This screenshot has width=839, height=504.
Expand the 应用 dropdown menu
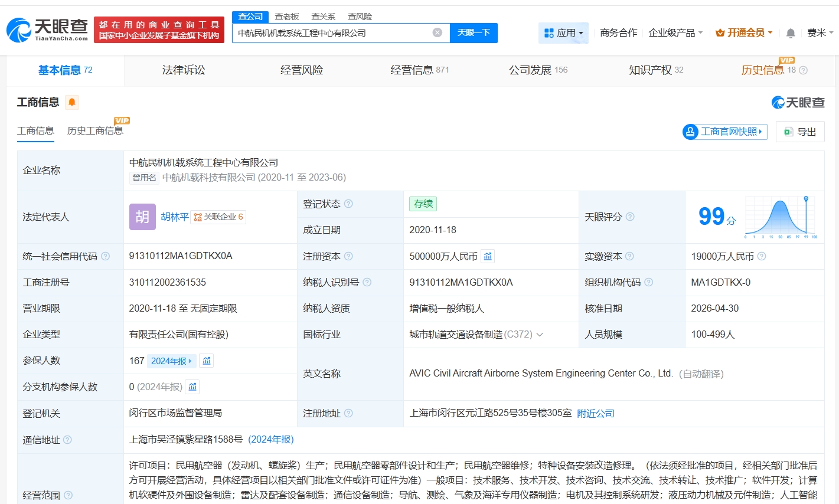click(x=563, y=33)
